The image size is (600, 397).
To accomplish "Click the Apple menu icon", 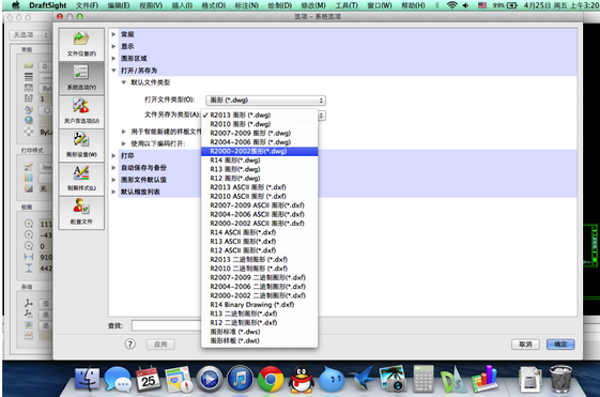I will 15,5.
